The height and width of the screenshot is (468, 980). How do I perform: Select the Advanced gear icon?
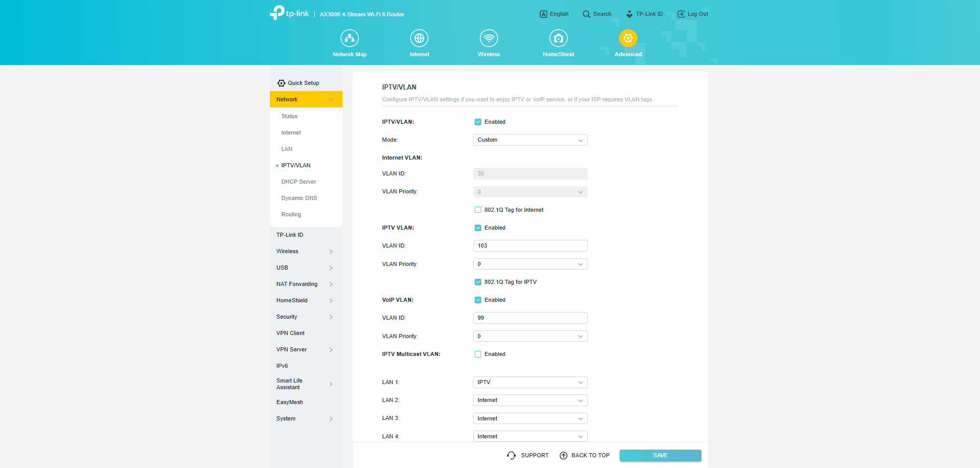click(628, 38)
